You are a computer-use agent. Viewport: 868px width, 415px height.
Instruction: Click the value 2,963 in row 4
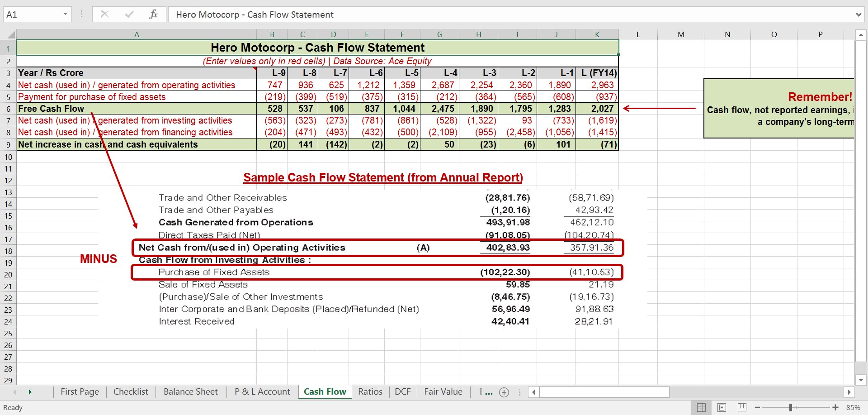tap(597, 85)
